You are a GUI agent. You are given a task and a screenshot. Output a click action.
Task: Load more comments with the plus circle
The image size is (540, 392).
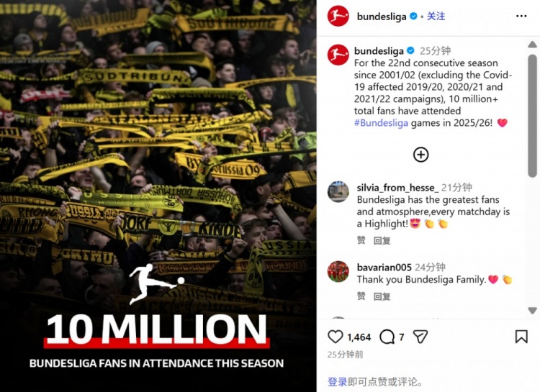click(x=421, y=155)
